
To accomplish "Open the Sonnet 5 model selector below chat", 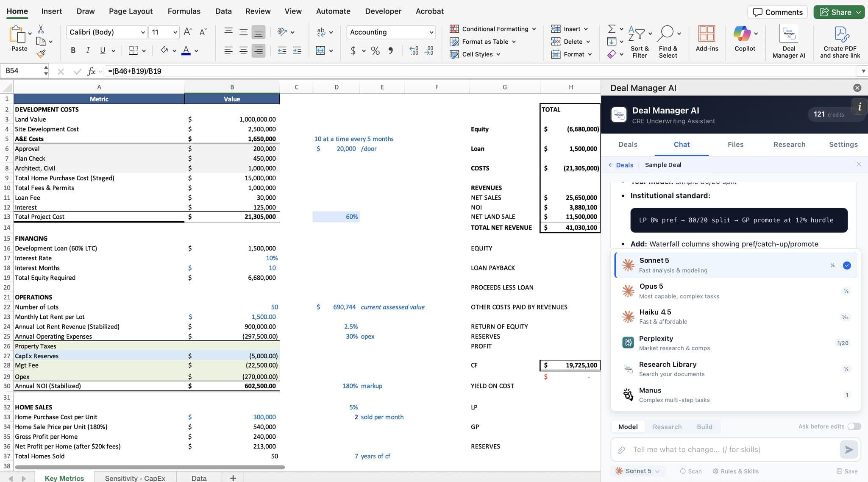I will (638, 471).
